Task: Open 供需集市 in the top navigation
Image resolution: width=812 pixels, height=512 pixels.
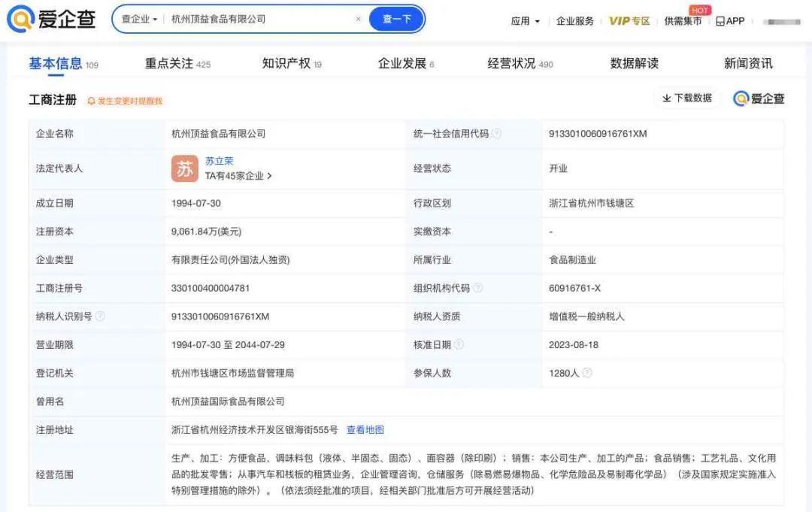Action: tap(683, 21)
